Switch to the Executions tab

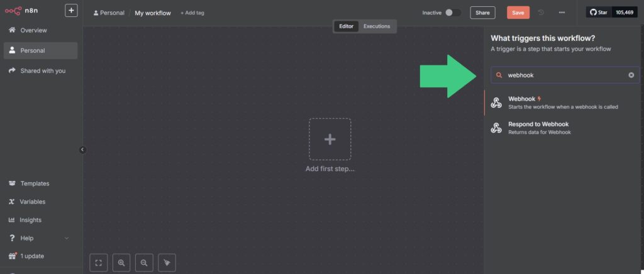point(377,26)
